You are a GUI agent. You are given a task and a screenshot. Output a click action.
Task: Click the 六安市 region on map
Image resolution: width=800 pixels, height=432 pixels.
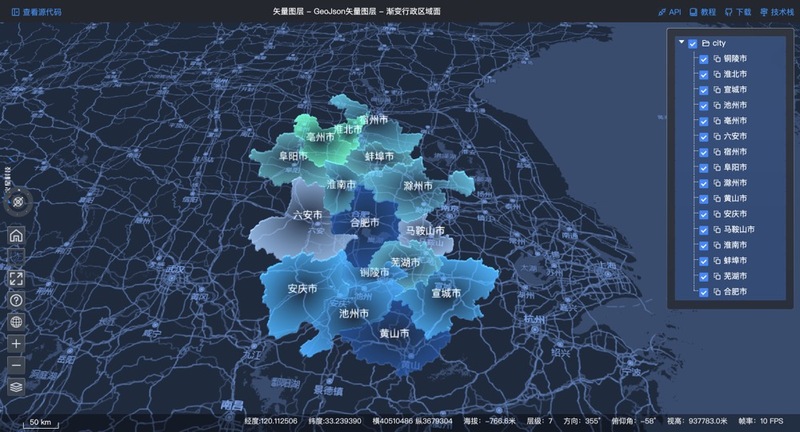(307, 215)
